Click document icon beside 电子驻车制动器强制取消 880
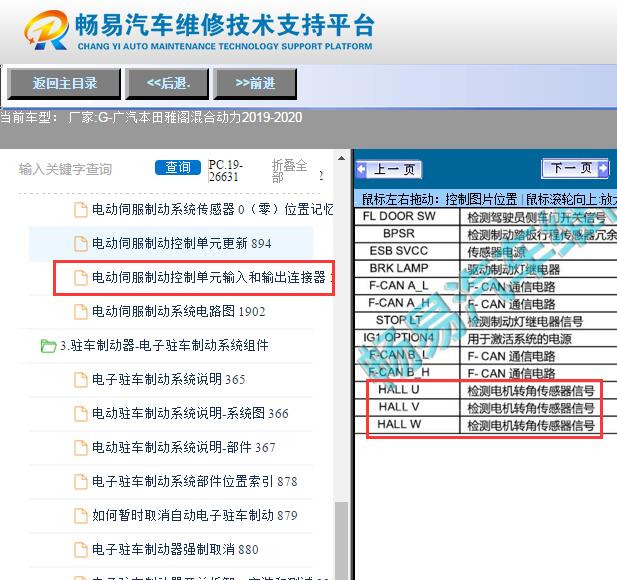 coord(81,550)
